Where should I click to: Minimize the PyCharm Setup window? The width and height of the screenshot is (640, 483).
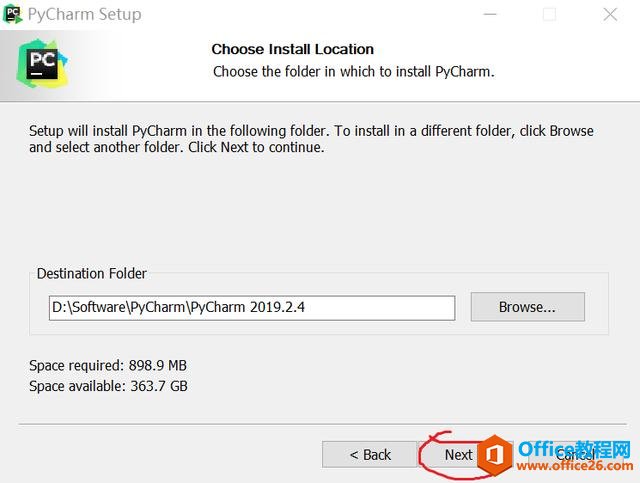489,14
